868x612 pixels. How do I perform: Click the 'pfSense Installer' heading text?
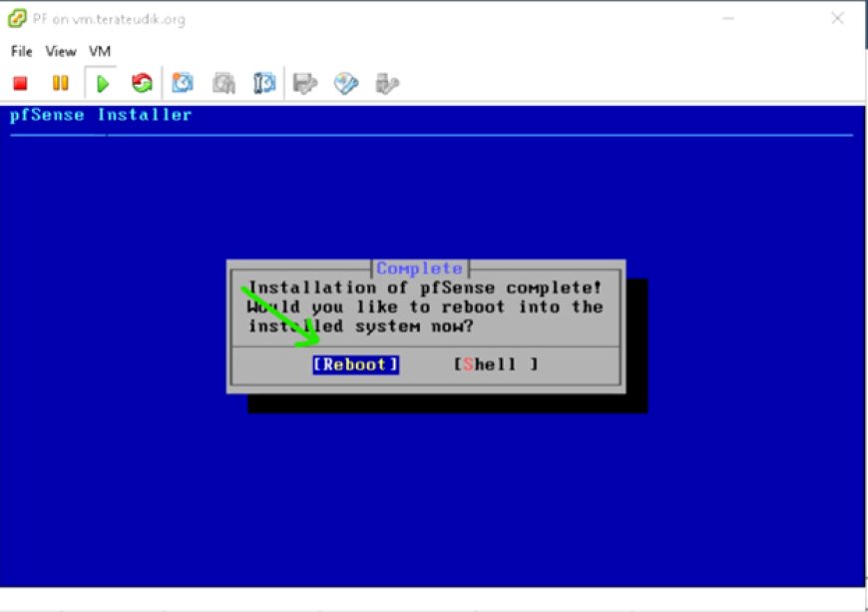pyautogui.click(x=101, y=115)
